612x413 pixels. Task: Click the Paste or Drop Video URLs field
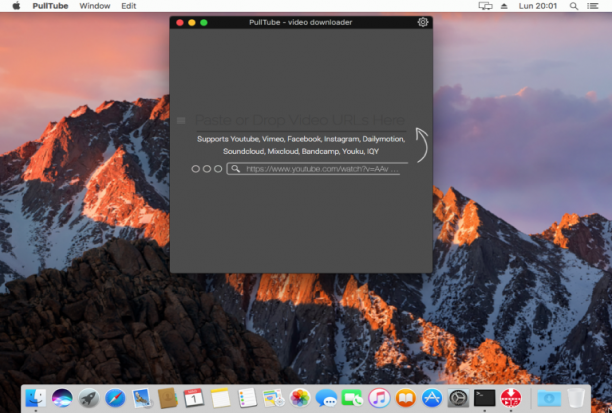click(x=301, y=120)
